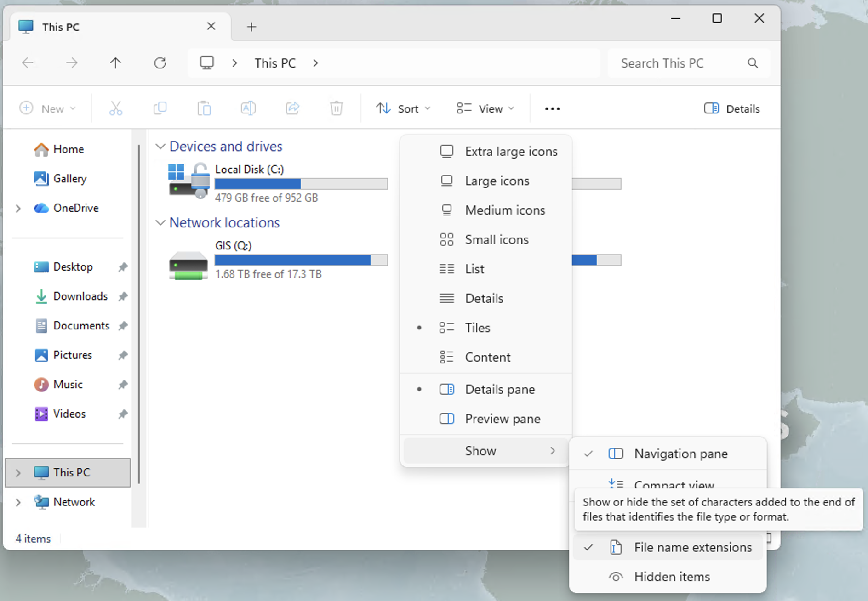
Task: Open the See more ellipsis menu
Action: (x=552, y=109)
